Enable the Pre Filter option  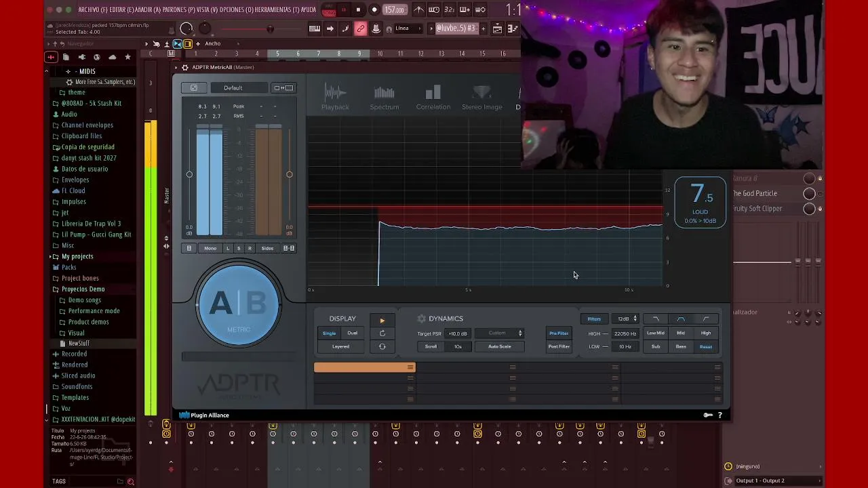559,333
